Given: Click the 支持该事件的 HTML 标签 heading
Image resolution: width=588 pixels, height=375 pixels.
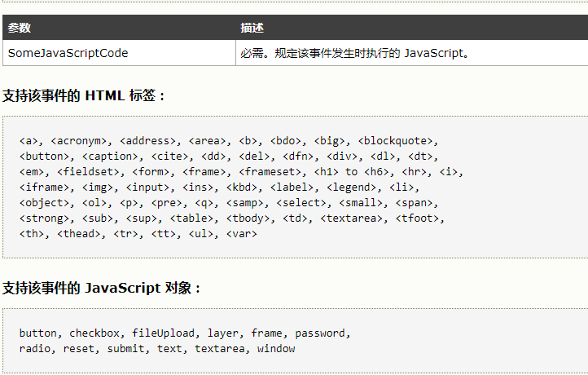Looking at the screenshot, I should [84, 95].
